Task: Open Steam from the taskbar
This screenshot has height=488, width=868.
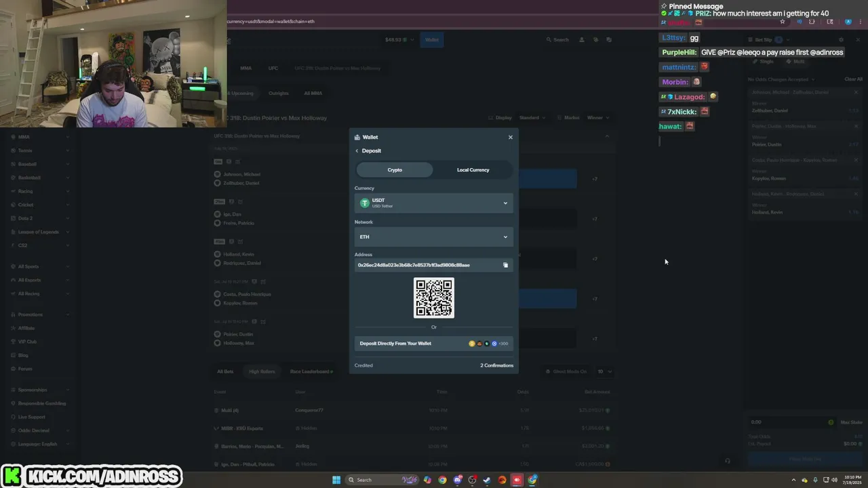Action: [487, 480]
